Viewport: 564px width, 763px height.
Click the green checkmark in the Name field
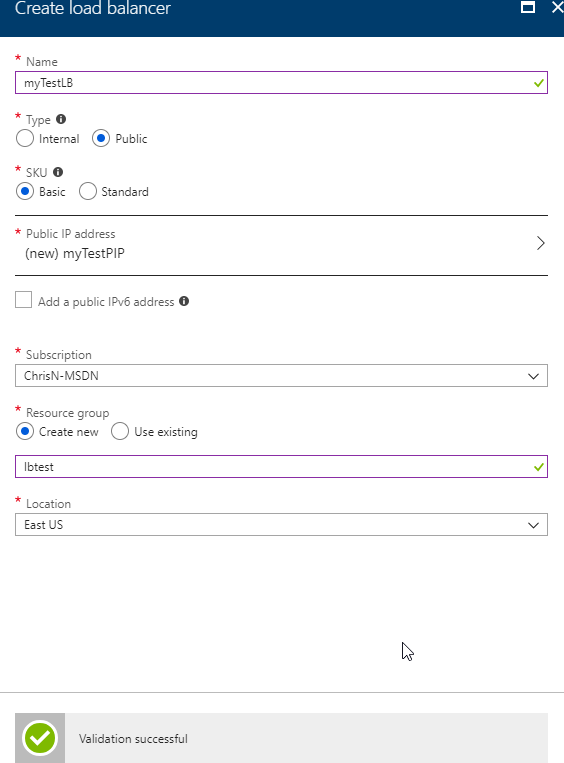tap(538, 83)
